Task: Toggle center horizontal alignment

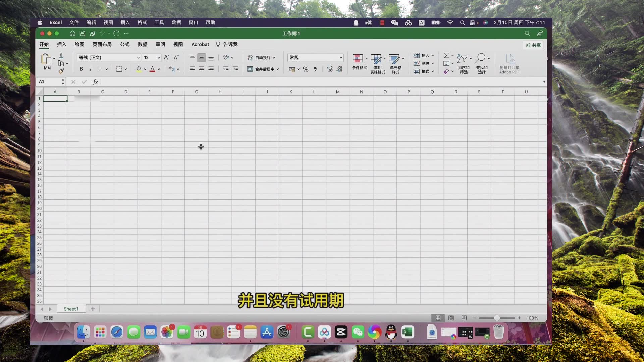Action: pyautogui.click(x=202, y=69)
